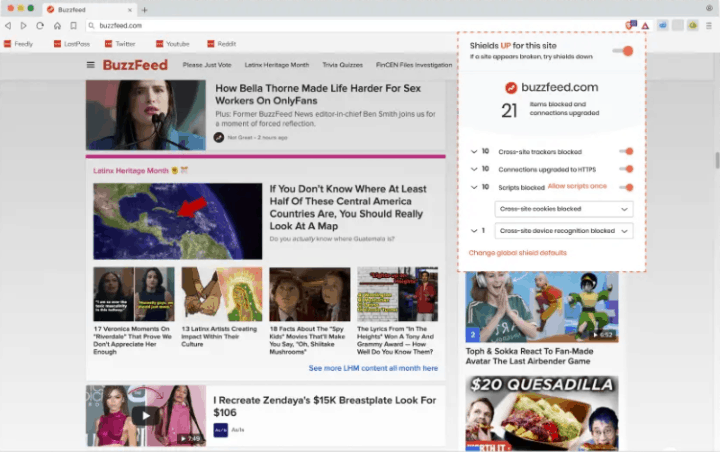Open a new tab with the plus icon
This screenshot has width=720, height=452.
pyautogui.click(x=144, y=10)
